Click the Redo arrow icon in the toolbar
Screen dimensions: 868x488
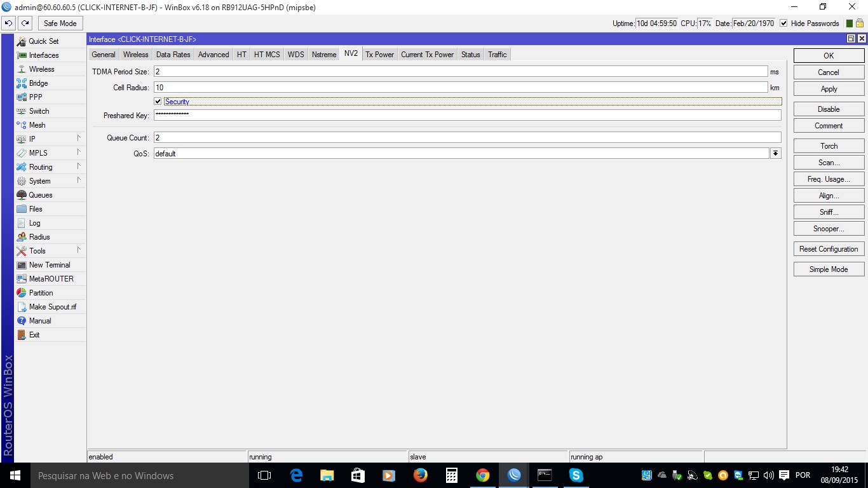coord(25,24)
